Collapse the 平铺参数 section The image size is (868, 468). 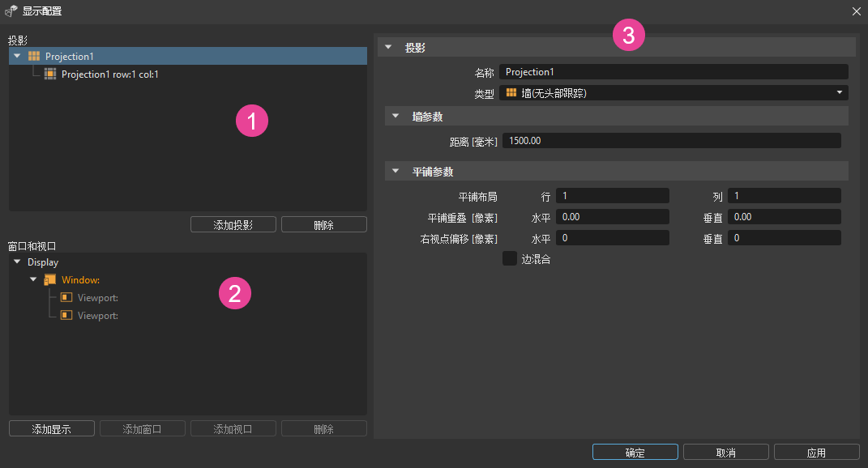coord(395,171)
